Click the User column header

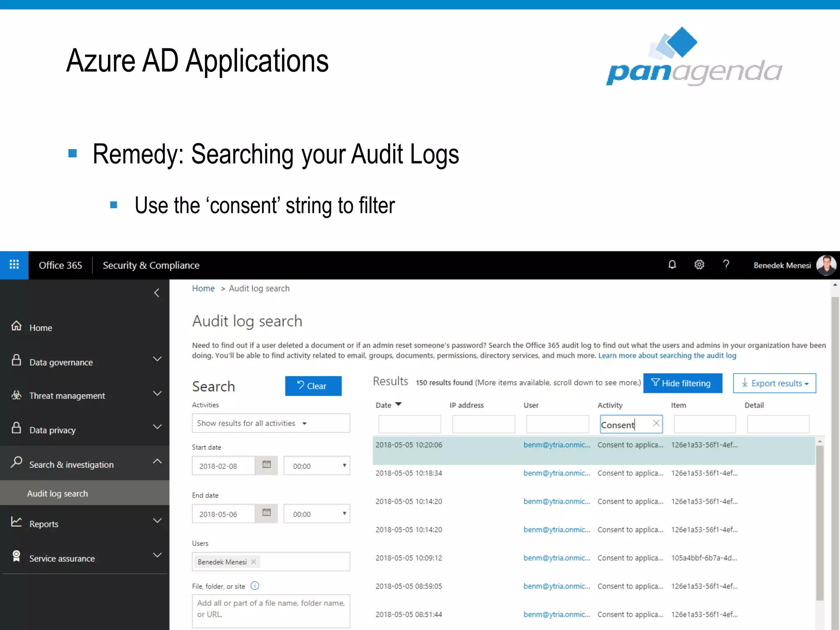coord(531,405)
